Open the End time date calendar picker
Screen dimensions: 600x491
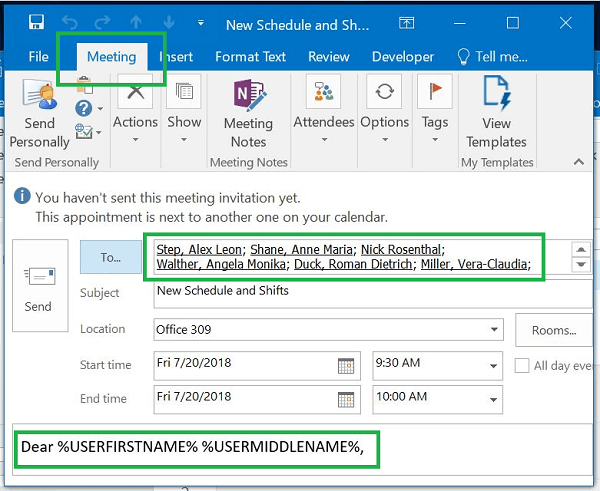pyautogui.click(x=346, y=400)
